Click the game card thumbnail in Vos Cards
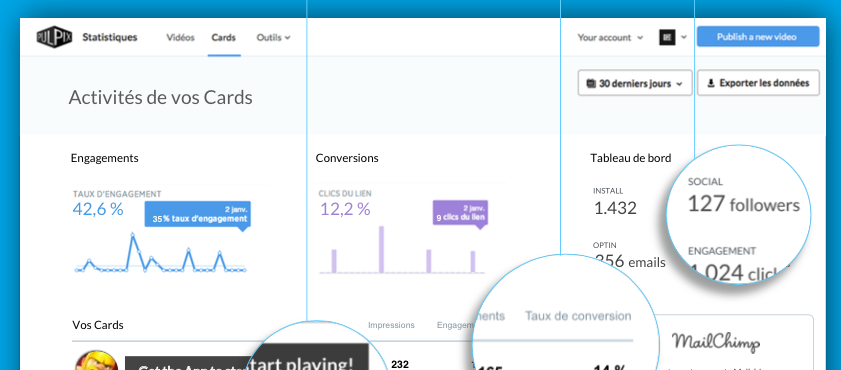The width and height of the screenshot is (841, 370). [97, 360]
